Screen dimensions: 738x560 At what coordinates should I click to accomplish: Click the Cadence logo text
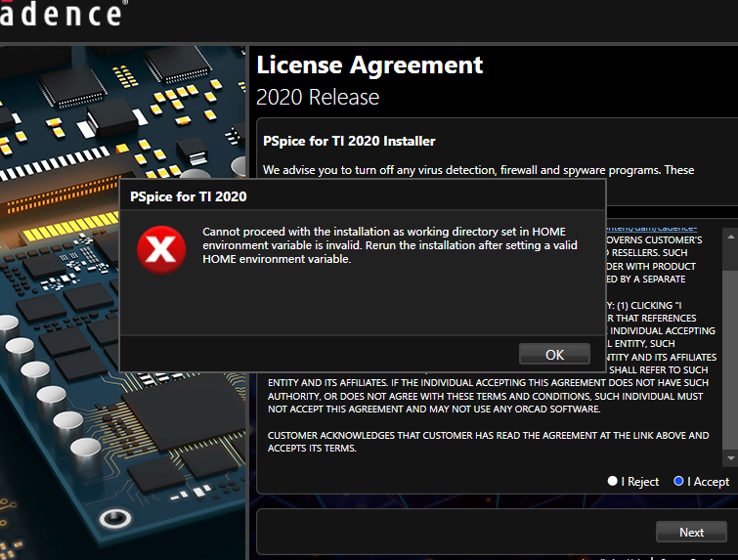coord(62,13)
